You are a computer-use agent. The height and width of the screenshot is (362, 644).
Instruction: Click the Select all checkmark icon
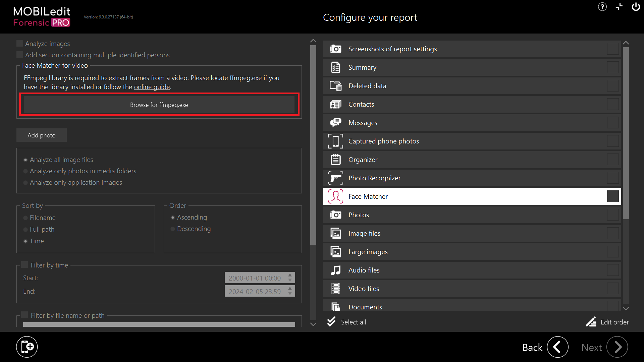[331, 322]
